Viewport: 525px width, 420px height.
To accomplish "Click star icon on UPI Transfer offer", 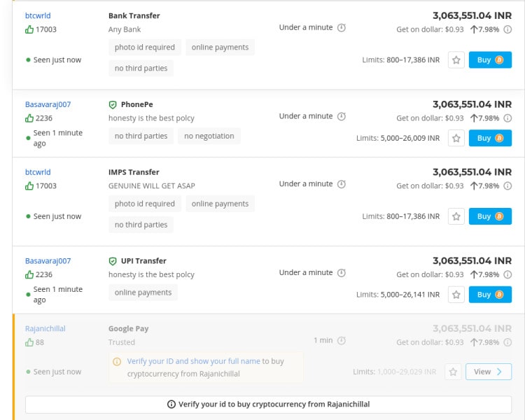I will click(x=456, y=295).
